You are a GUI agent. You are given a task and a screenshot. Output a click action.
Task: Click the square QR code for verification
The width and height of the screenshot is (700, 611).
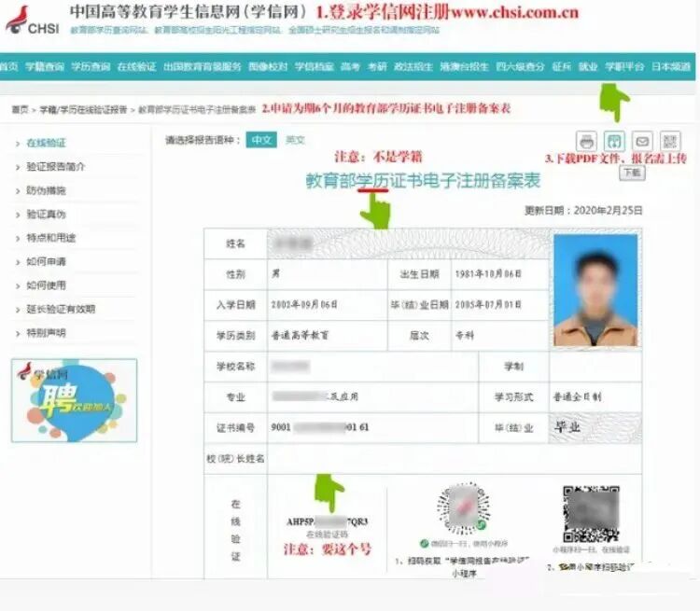point(592,514)
